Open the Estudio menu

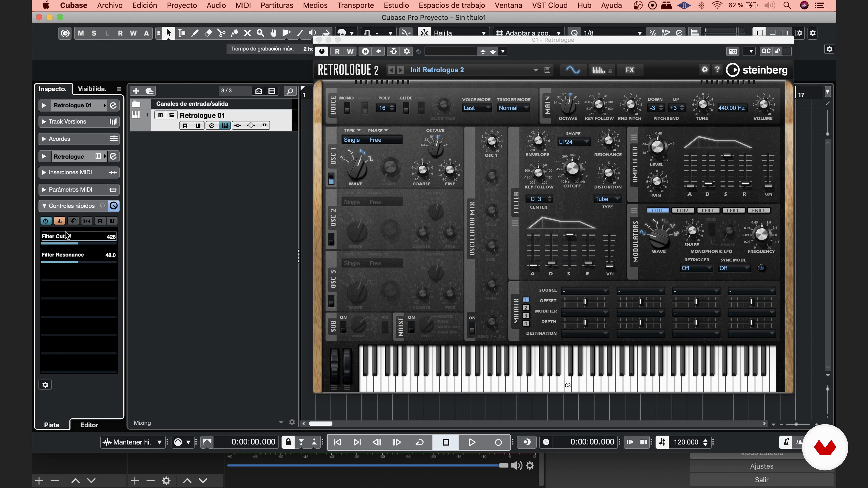[x=396, y=5]
